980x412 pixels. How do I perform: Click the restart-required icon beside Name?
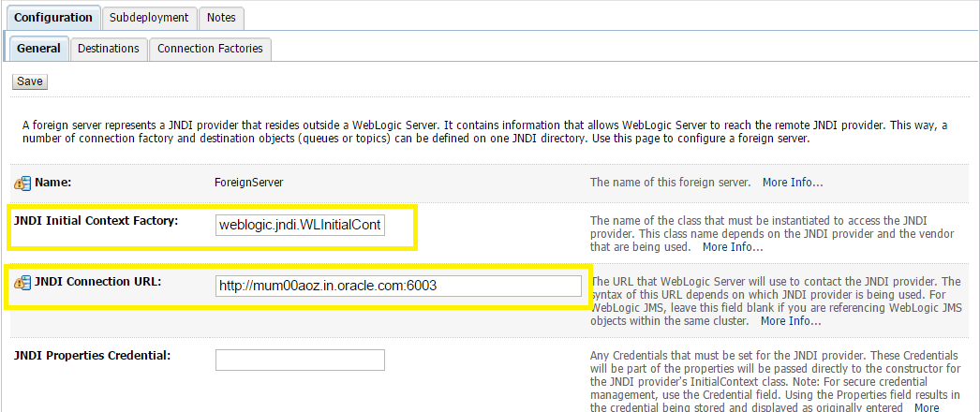tap(22, 184)
